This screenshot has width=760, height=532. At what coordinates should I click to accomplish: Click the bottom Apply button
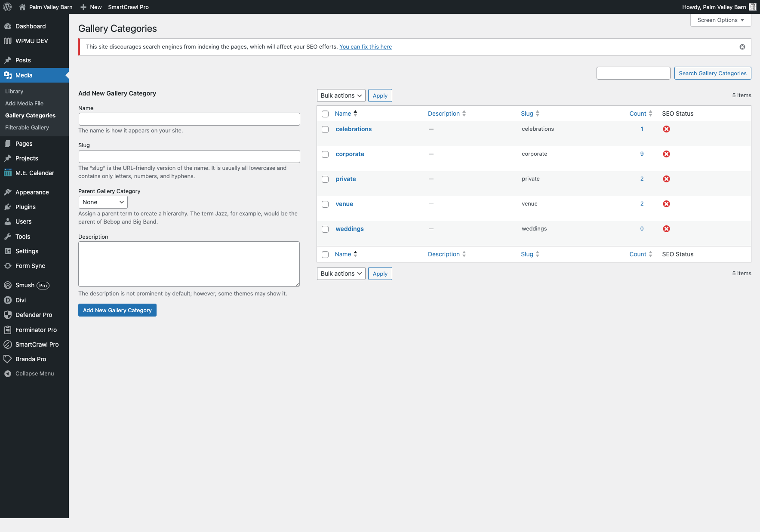pos(380,274)
